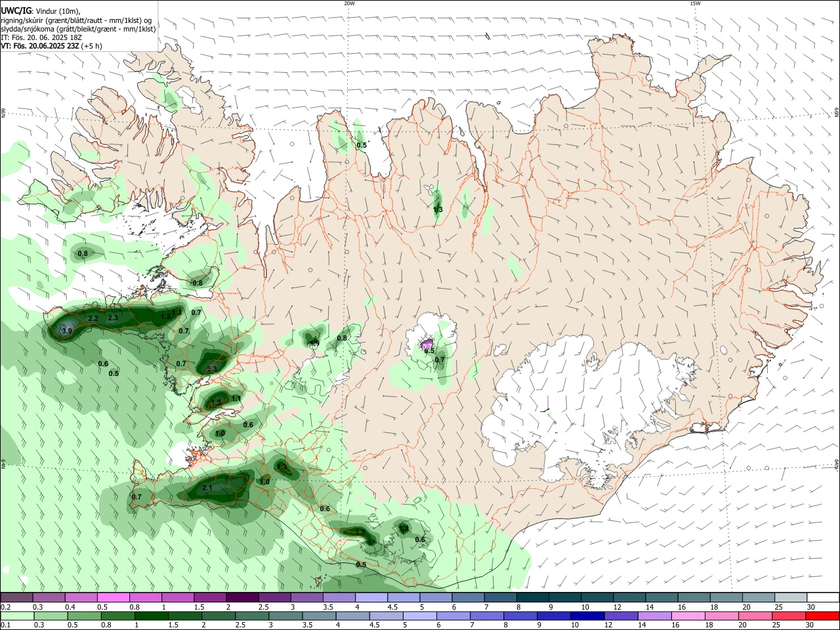
Task: Click the dark blue swatch above 10 in lower legend
Action: pyautogui.click(x=587, y=616)
